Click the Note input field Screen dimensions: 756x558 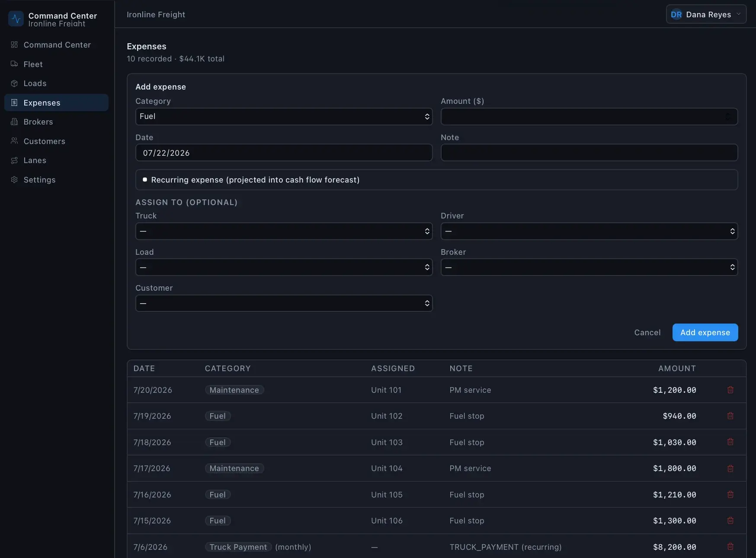(589, 153)
